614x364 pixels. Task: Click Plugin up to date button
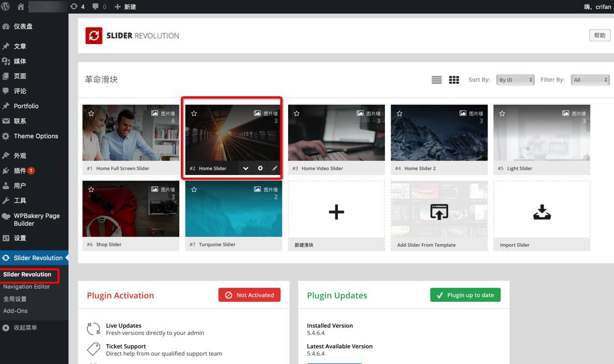click(465, 295)
